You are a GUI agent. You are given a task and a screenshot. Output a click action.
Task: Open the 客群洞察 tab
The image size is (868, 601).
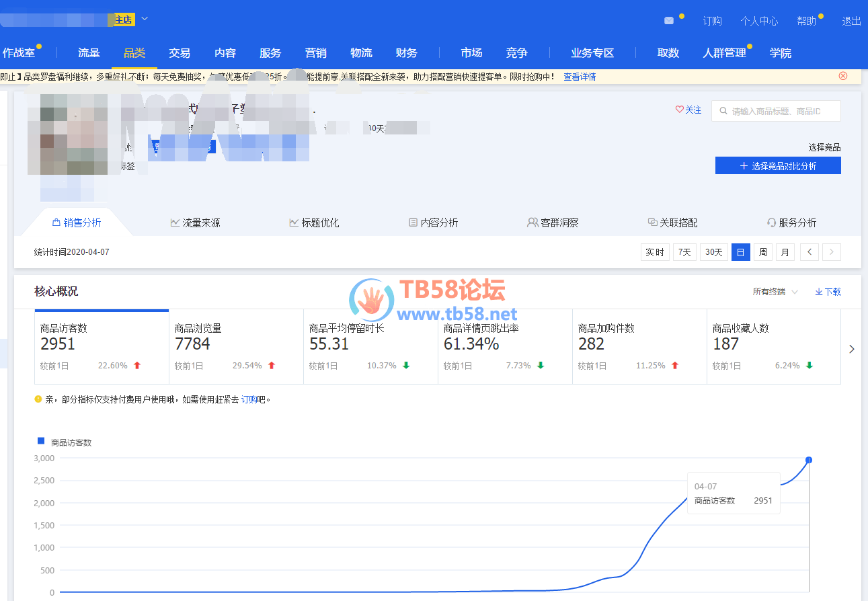pos(553,223)
